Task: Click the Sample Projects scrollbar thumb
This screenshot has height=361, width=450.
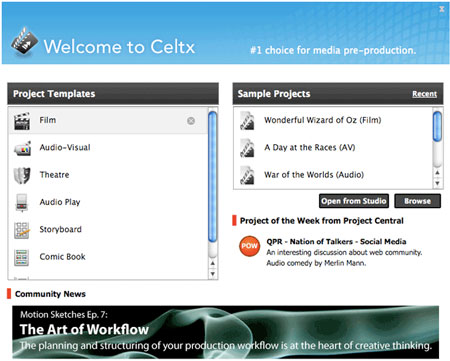Action: point(437,127)
